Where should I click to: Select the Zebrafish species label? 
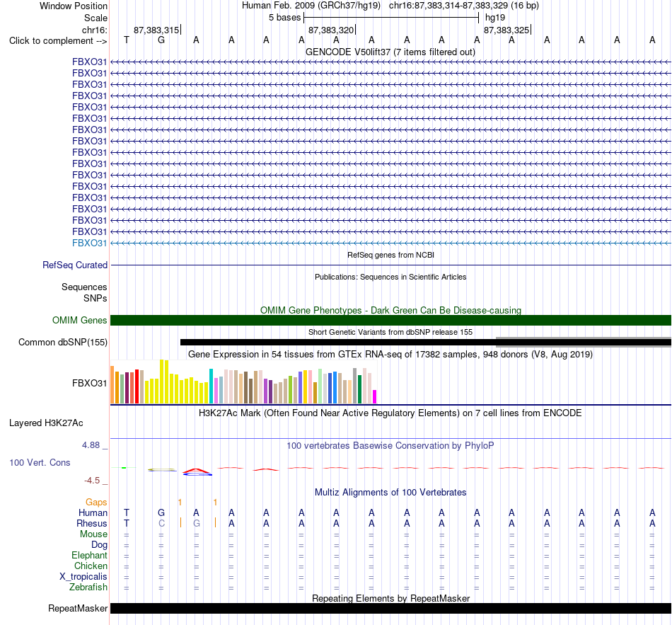click(88, 587)
